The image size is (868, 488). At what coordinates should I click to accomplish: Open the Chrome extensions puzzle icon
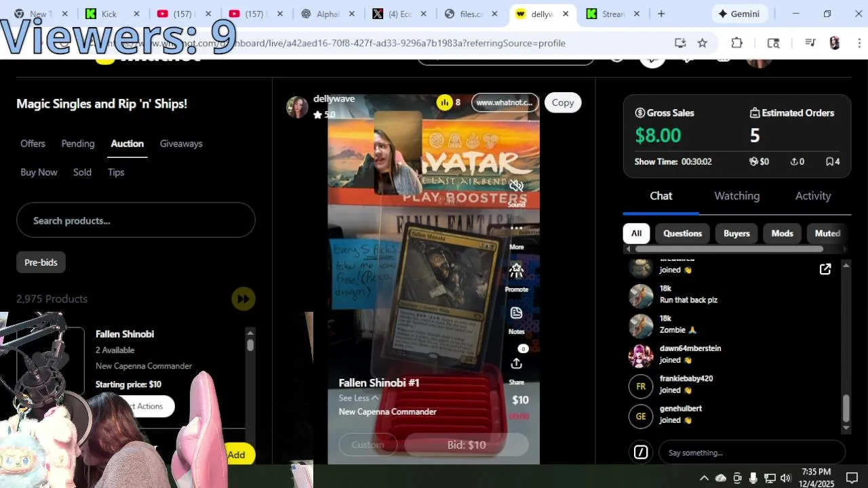pyautogui.click(x=737, y=43)
